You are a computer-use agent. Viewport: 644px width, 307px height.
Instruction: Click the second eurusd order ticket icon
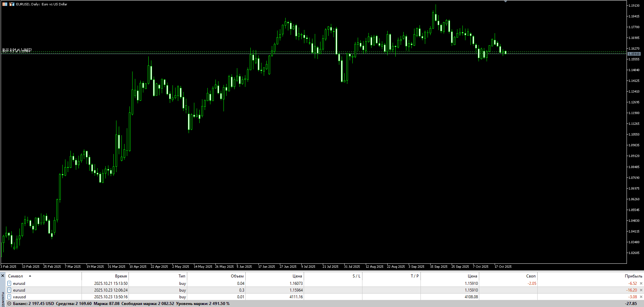9,290
